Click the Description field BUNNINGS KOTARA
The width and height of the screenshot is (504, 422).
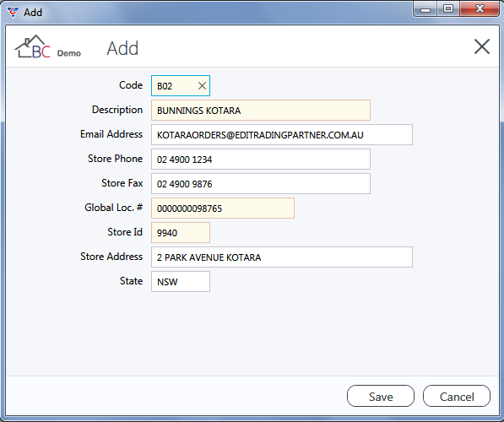(x=261, y=111)
